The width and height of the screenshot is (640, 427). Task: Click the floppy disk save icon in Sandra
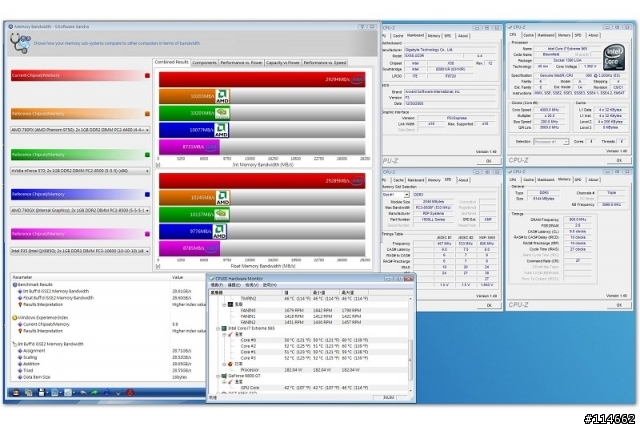click(x=41, y=393)
